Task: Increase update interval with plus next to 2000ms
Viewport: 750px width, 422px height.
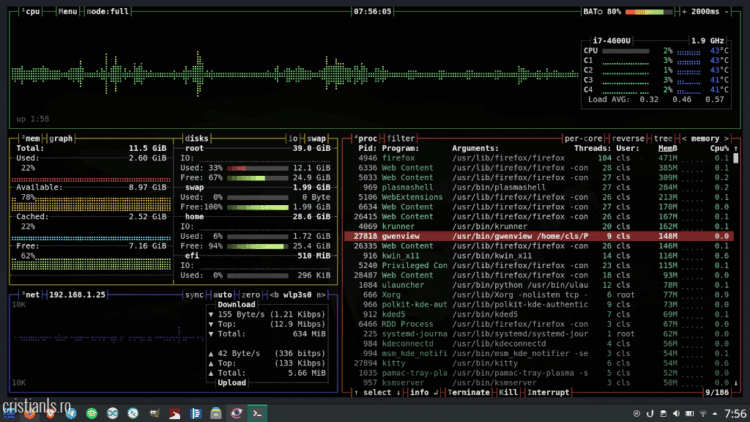Action: [x=685, y=12]
